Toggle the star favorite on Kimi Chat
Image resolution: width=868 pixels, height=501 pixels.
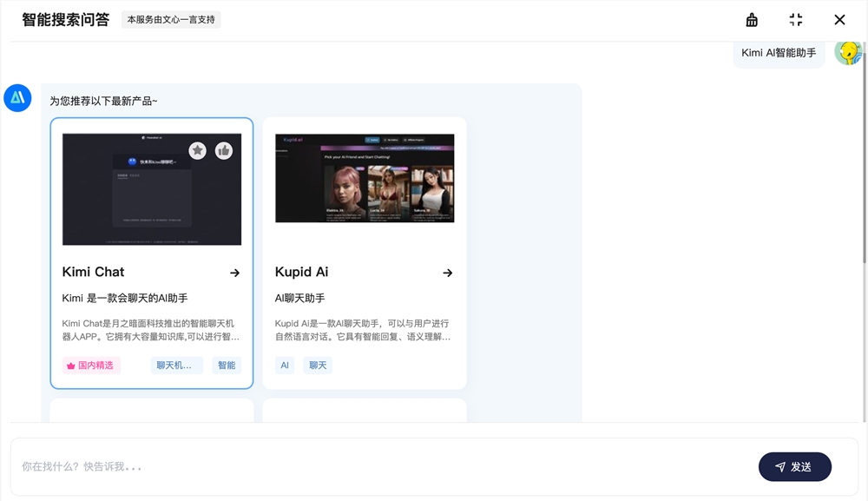coord(197,150)
